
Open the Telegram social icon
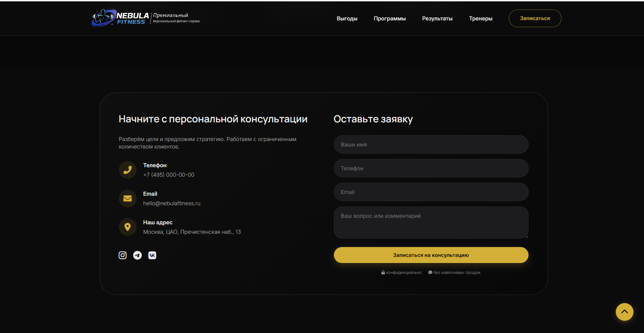point(137,255)
